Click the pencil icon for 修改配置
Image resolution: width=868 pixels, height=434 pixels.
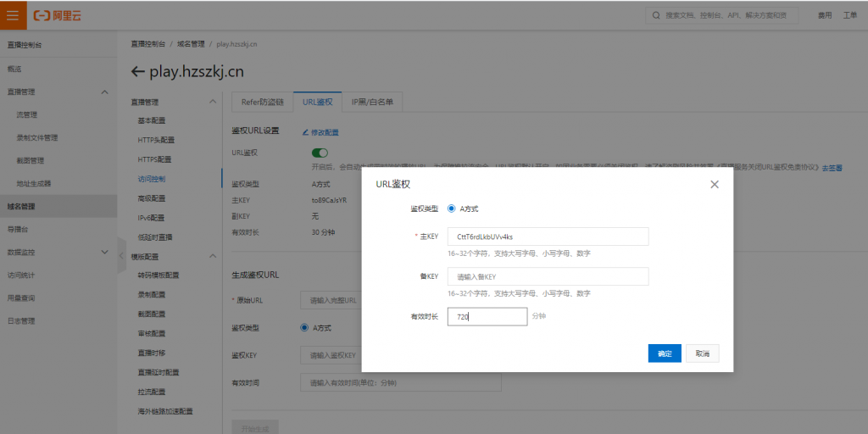(305, 132)
